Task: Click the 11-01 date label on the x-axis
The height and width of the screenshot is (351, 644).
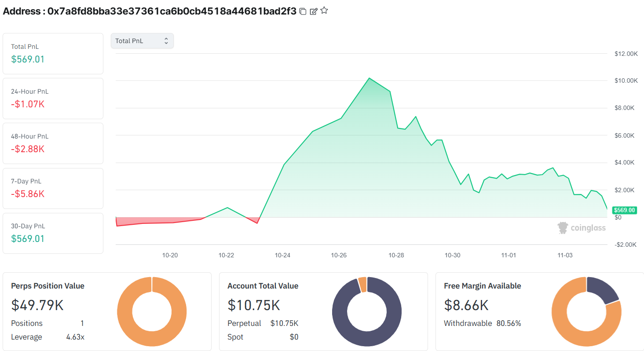Action: [509, 255]
